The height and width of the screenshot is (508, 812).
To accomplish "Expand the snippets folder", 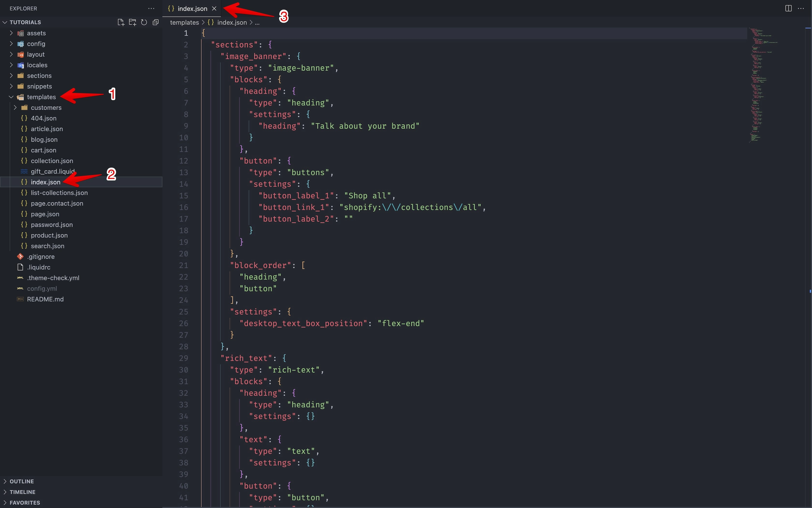I will pos(11,86).
